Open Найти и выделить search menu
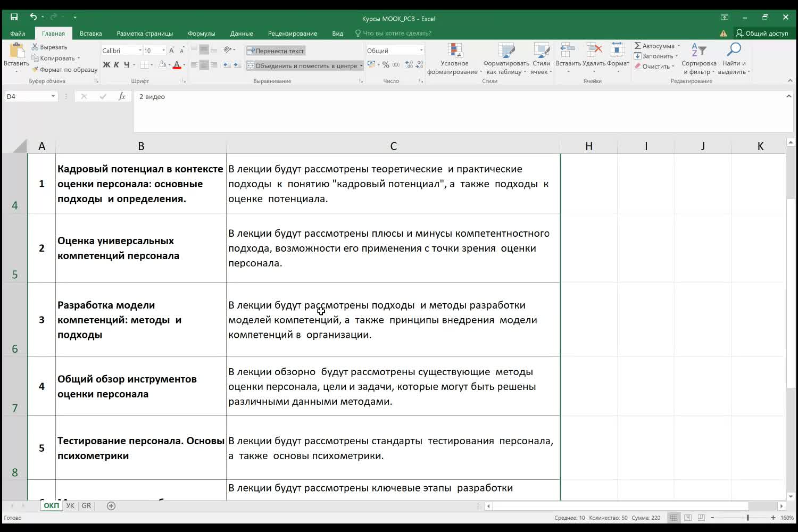 (x=734, y=59)
